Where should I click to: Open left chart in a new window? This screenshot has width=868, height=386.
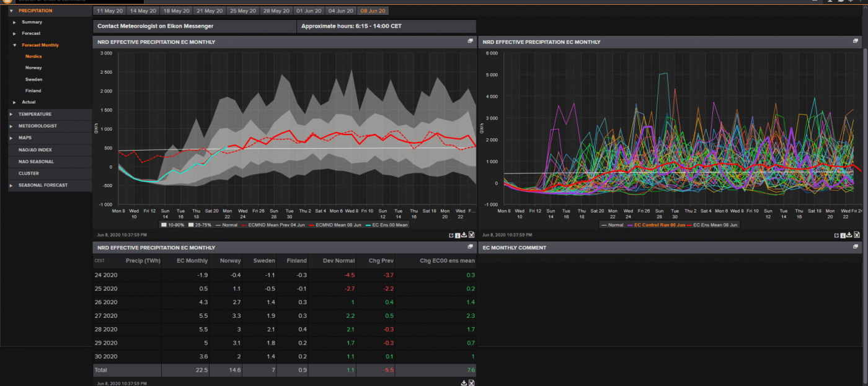pos(451,235)
